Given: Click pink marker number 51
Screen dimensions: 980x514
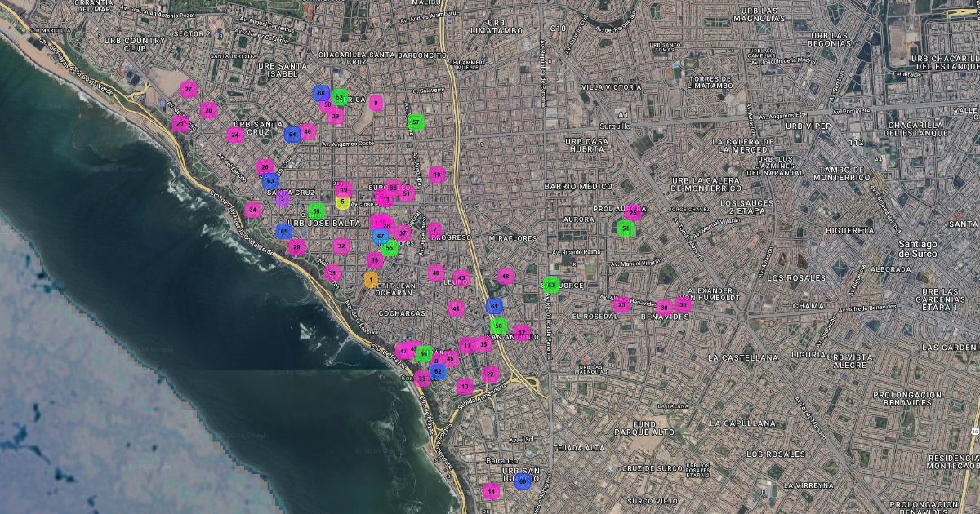Looking at the screenshot, I should (x=407, y=194).
